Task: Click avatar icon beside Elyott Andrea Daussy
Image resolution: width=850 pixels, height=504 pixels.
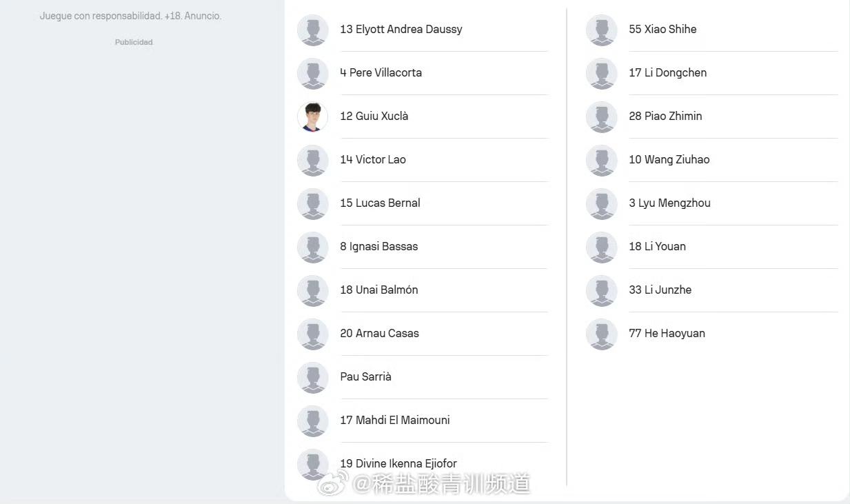Action: (x=312, y=30)
